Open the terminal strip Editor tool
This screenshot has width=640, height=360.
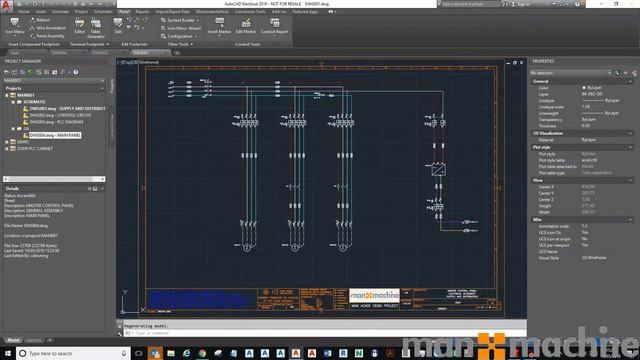coord(80,26)
